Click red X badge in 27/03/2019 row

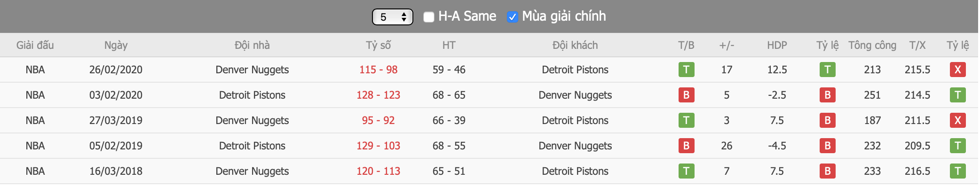coord(957,120)
